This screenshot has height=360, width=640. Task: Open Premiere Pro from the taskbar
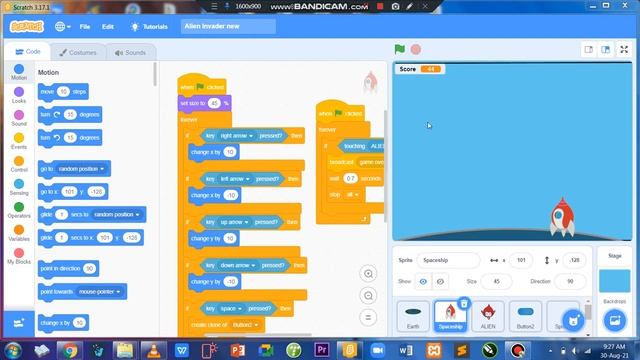pos(322,350)
